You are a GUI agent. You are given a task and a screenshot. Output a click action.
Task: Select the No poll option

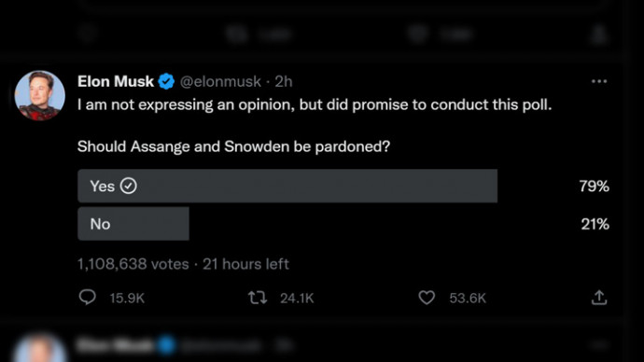click(133, 224)
